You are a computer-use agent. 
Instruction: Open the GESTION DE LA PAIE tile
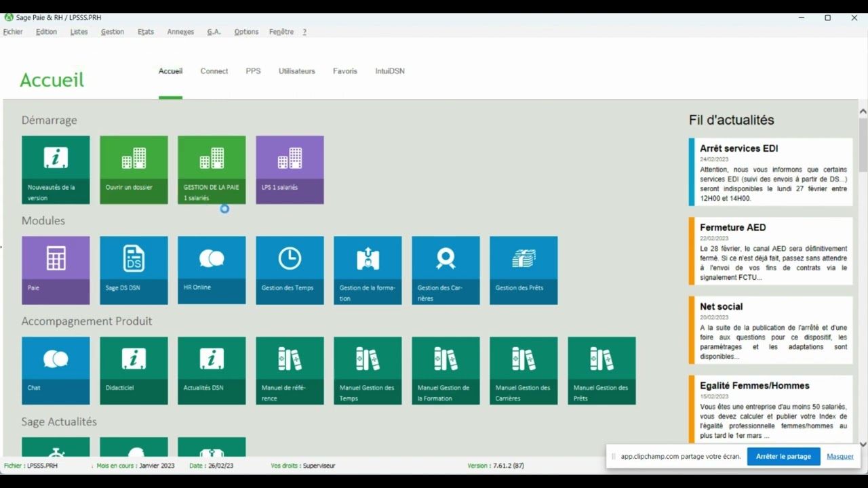pyautogui.click(x=212, y=169)
